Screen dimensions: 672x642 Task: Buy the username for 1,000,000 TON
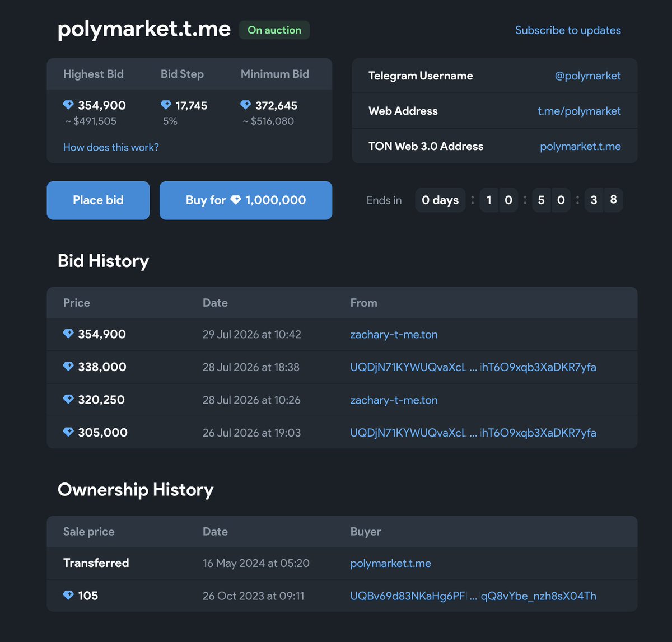246,200
